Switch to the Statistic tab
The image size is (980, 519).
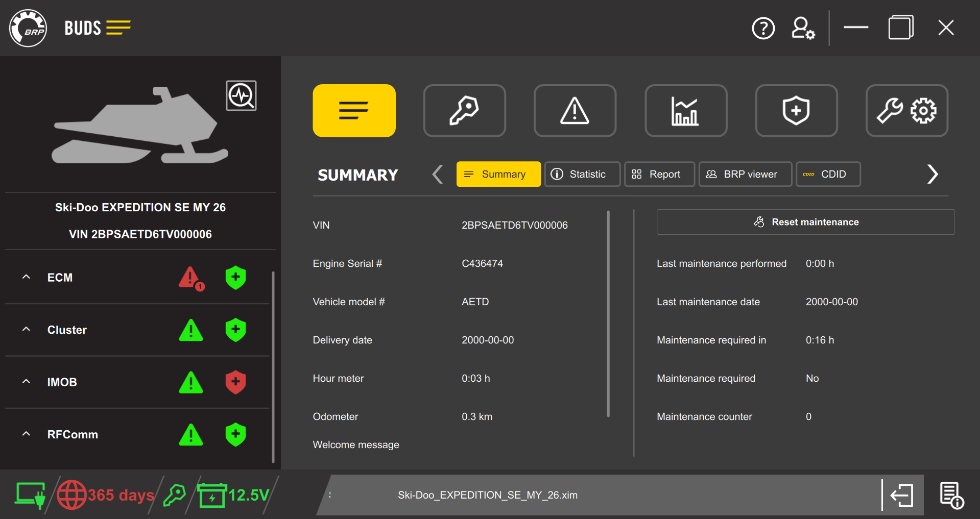582,174
